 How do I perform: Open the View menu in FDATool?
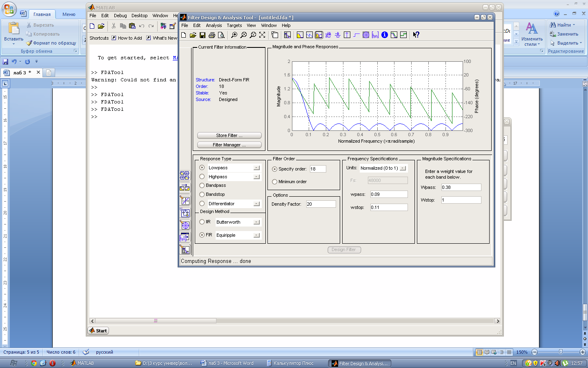pos(251,25)
